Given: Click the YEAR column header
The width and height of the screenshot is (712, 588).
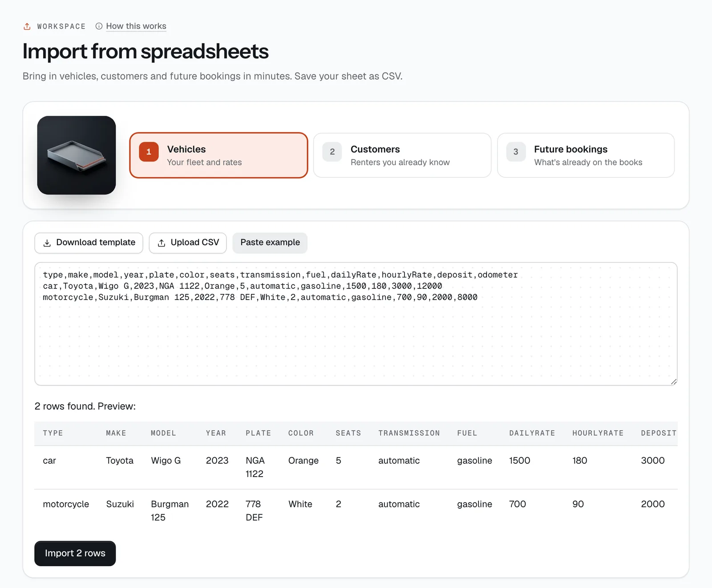Looking at the screenshot, I should [216, 433].
